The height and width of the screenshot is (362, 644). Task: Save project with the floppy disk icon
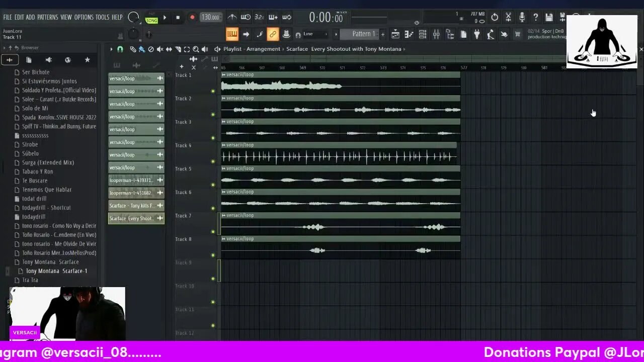coord(549,18)
